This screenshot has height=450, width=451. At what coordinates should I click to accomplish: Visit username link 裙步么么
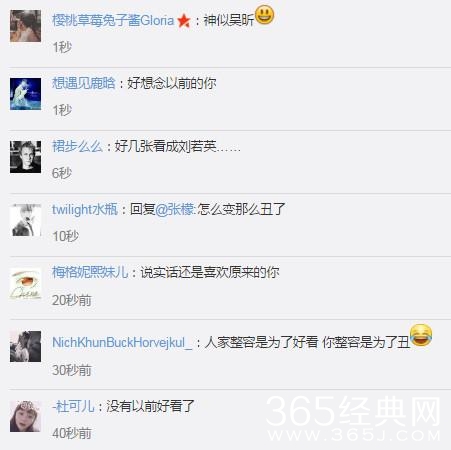(x=77, y=146)
